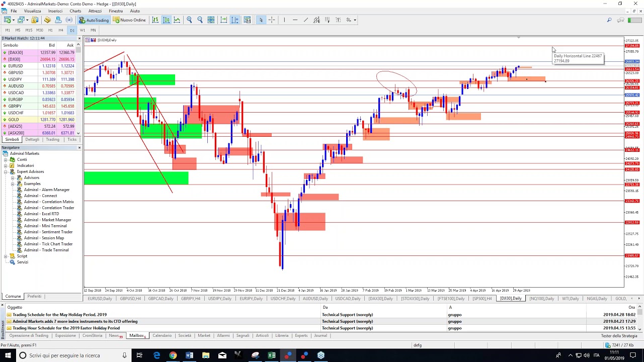This screenshot has width=644, height=362.
Task: Toggle chart auto scroll icon
Action: click(224, 20)
